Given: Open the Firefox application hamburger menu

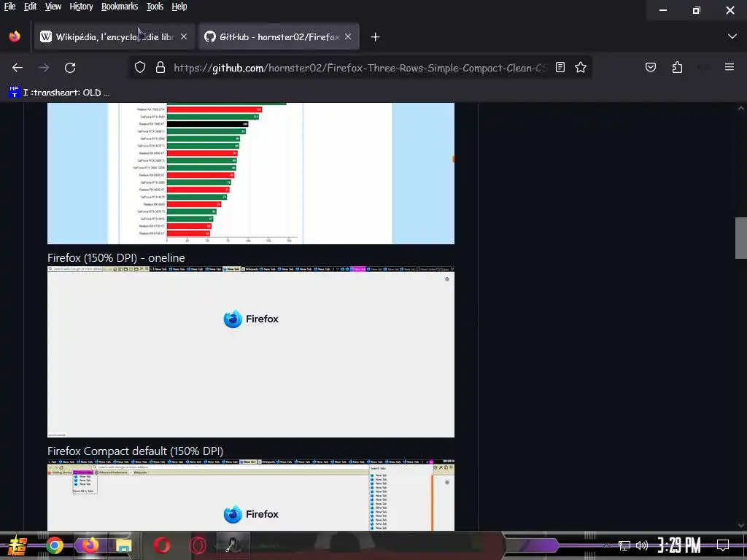Looking at the screenshot, I should (x=729, y=67).
